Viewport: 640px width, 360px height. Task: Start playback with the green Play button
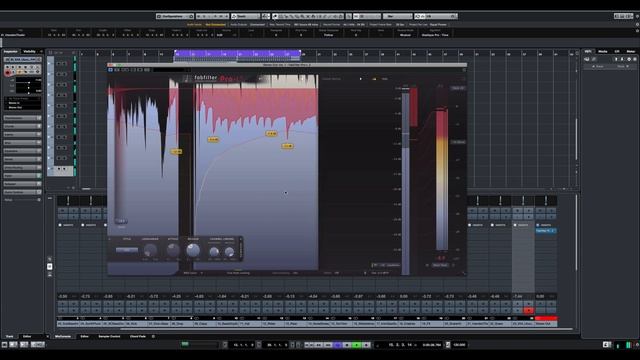[357, 345]
